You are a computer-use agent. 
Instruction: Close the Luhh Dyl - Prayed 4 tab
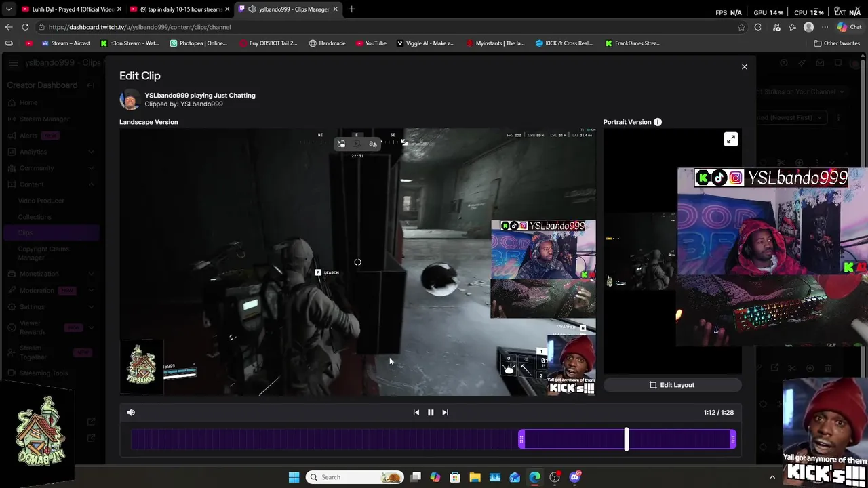click(x=119, y=9)
